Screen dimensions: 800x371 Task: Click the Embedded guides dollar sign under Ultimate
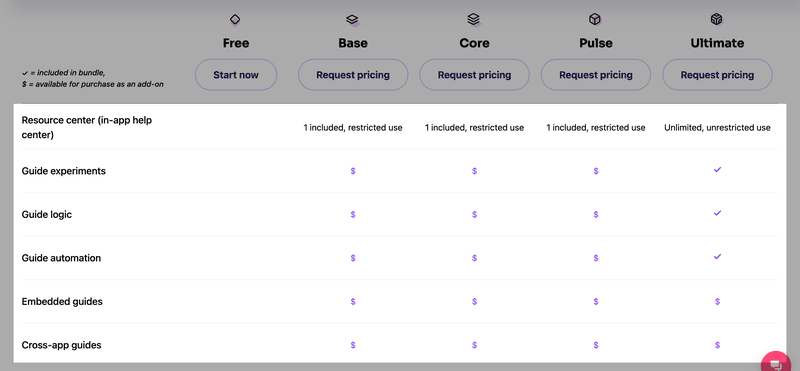(x=717, y=302)
